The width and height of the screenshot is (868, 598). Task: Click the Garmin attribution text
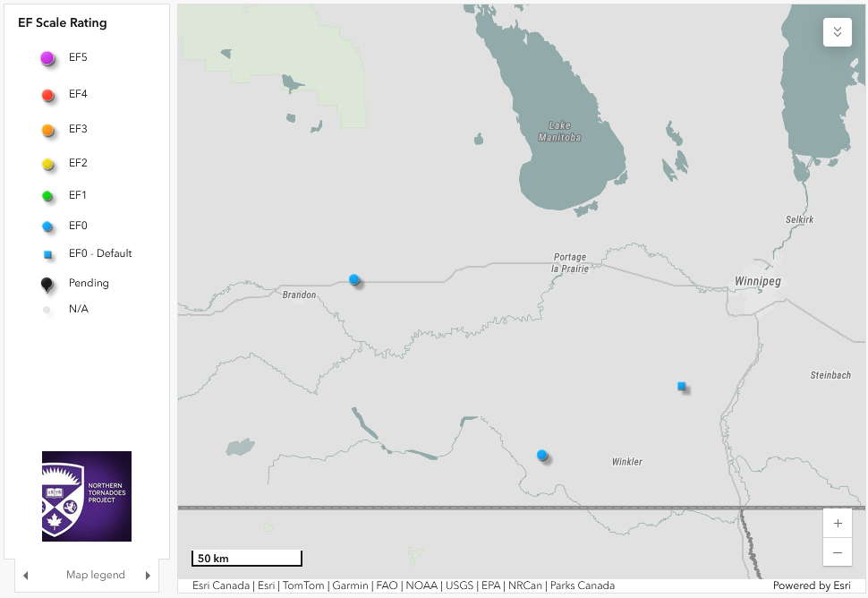(350, 585)
